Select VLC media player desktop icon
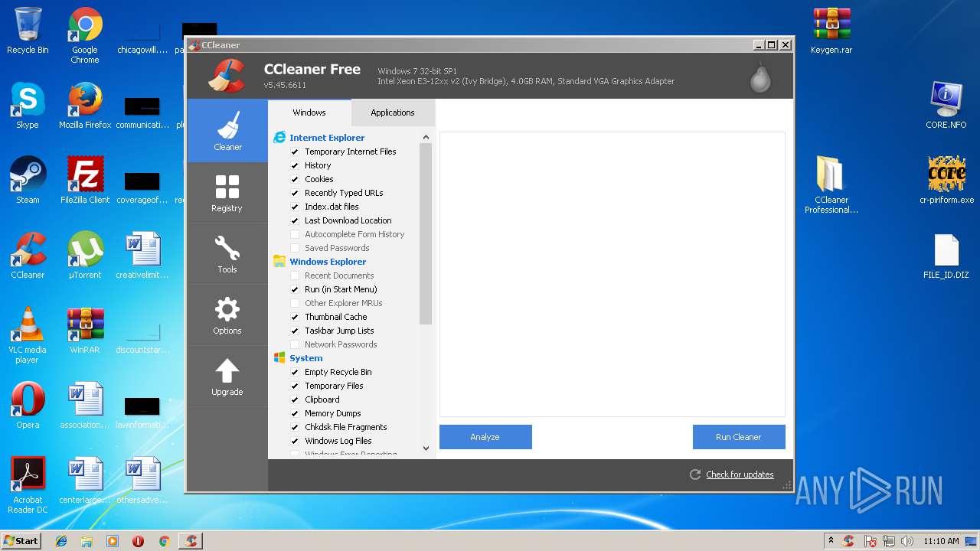 click(x=28, y=335)
